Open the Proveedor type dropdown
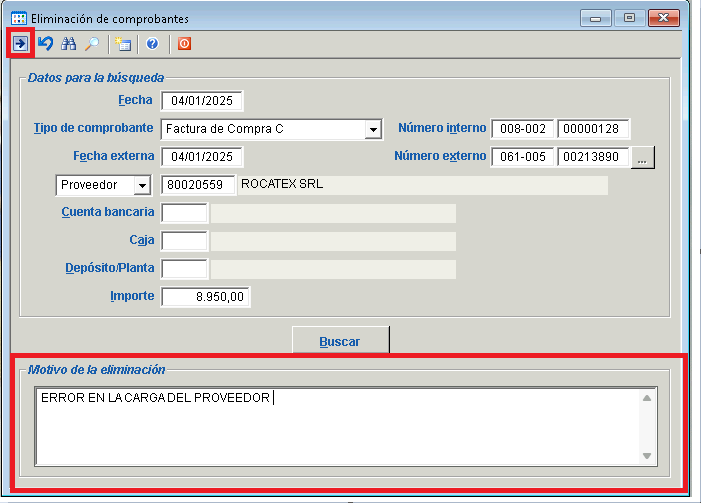Viewport: 701px width, 503px height. (140, 185)
